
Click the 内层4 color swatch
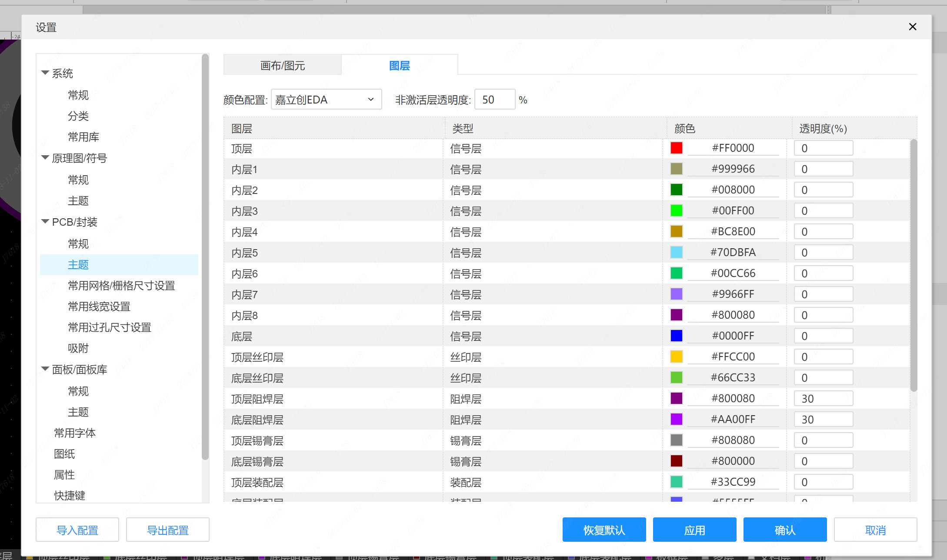coord(677,231)
